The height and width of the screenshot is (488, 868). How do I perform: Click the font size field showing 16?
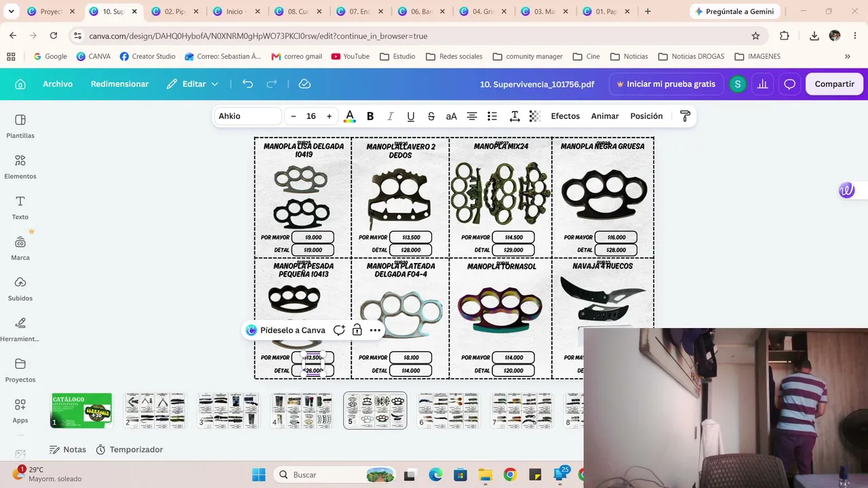tap(311, 117)
